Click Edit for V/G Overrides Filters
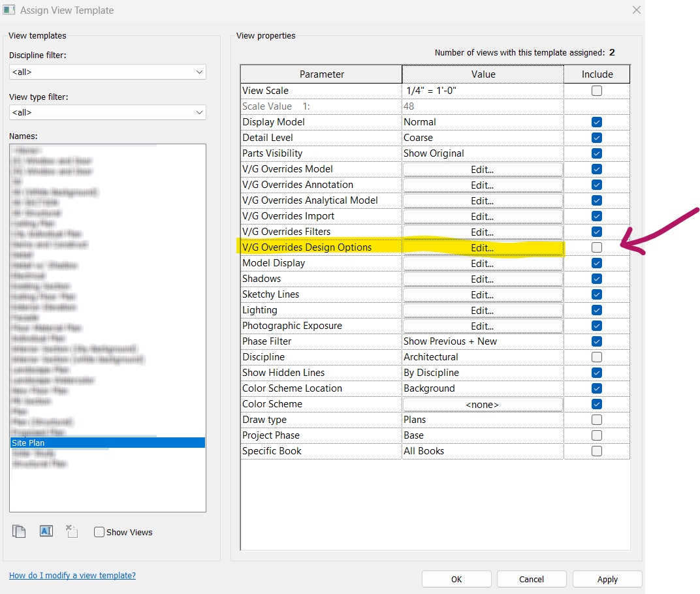700x594 pixels. [482, 232]
